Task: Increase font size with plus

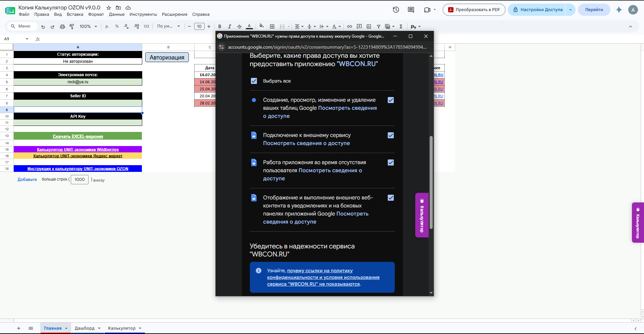Action: point(209,27)
